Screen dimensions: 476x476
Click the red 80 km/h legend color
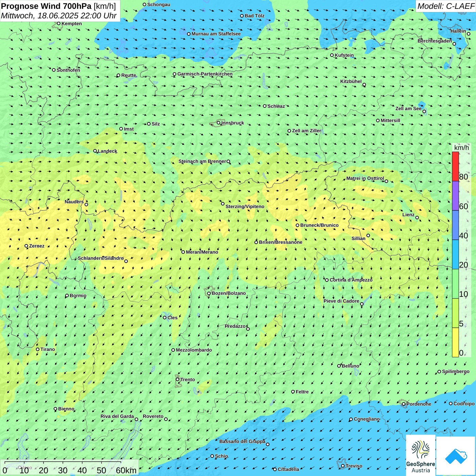click(x=455, y=167)
